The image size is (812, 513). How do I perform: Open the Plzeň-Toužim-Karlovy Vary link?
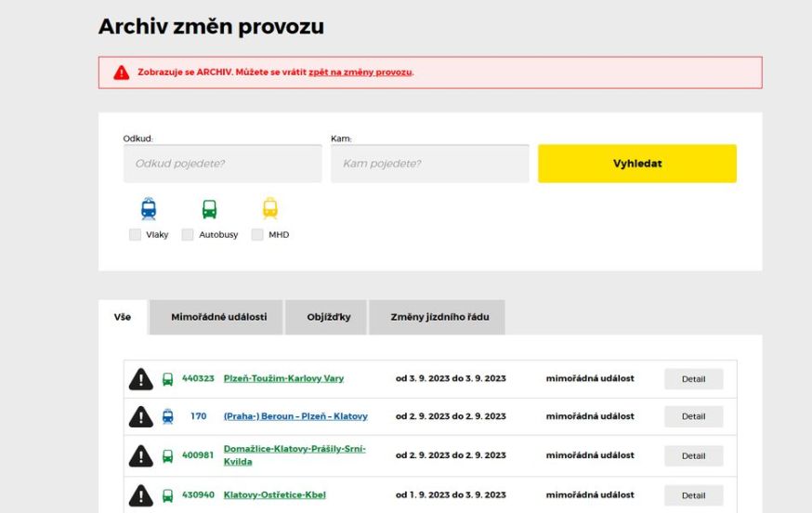pyautogui.click(x=283, y=379)
